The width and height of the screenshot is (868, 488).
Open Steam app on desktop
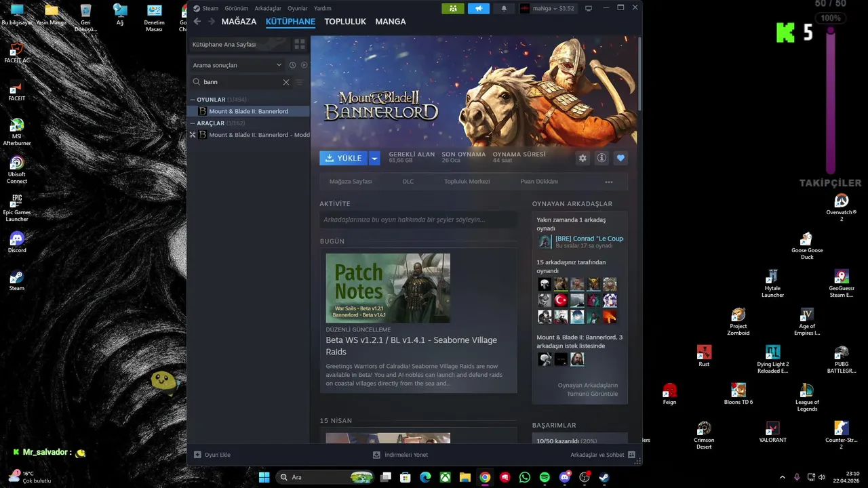17,281
